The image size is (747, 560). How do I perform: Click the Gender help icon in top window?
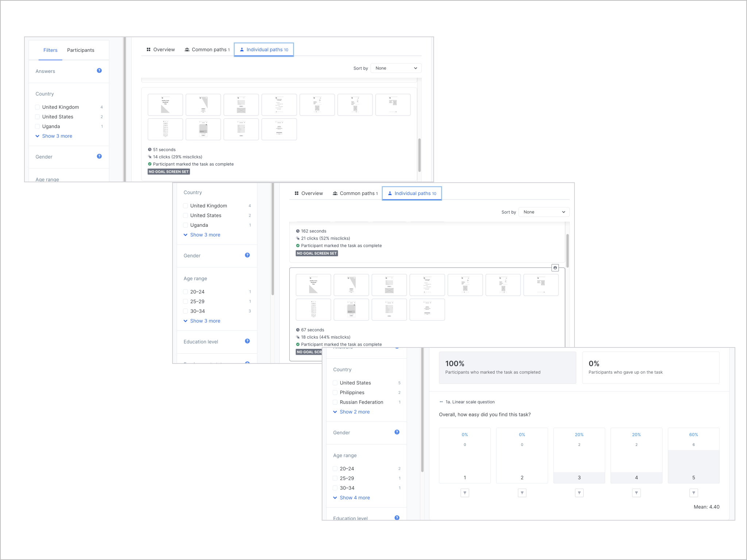99,156
